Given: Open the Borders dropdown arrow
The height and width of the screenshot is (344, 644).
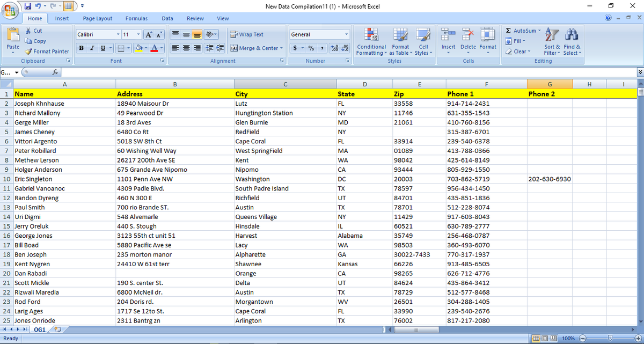Looking at the screenshot, I should click(x=129, y=48).
